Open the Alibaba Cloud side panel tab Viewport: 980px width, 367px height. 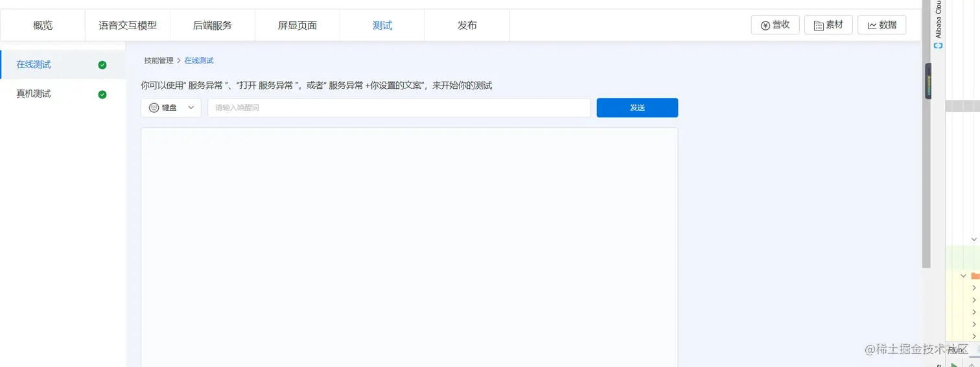pyautogui.click(x=939, y=25)
